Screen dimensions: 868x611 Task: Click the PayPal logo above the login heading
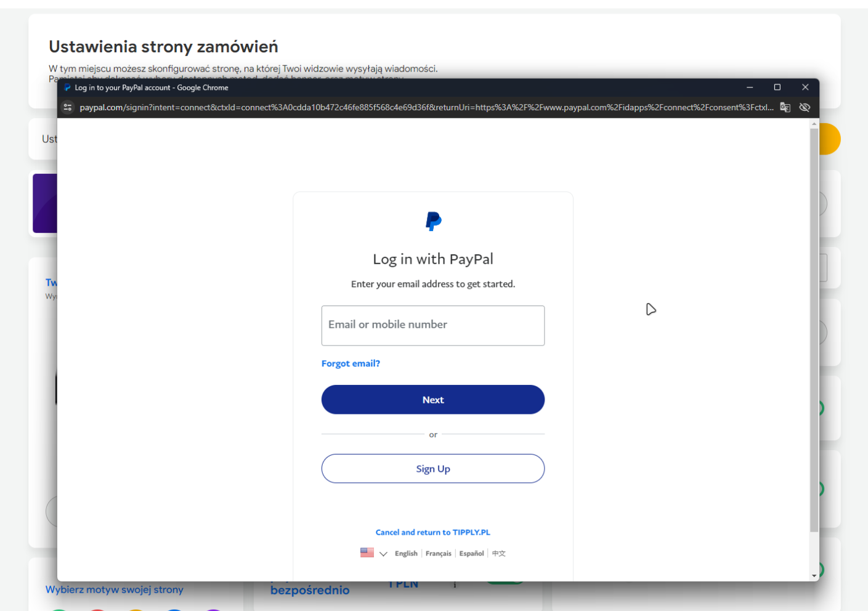pos(433,221)
